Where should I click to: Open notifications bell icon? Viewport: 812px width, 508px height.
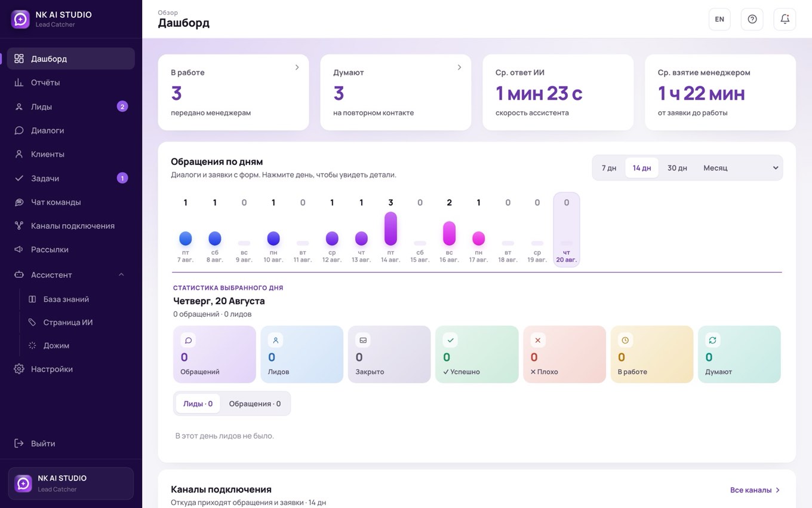[x=785, y=19]
